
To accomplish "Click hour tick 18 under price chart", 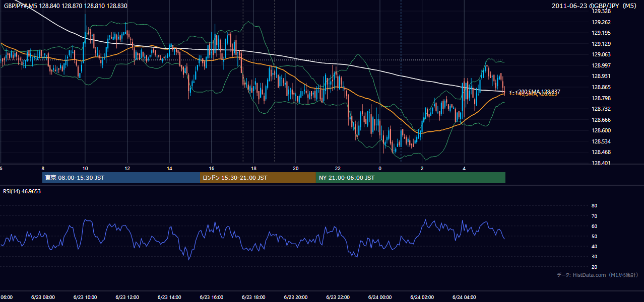I will point(253,168).
